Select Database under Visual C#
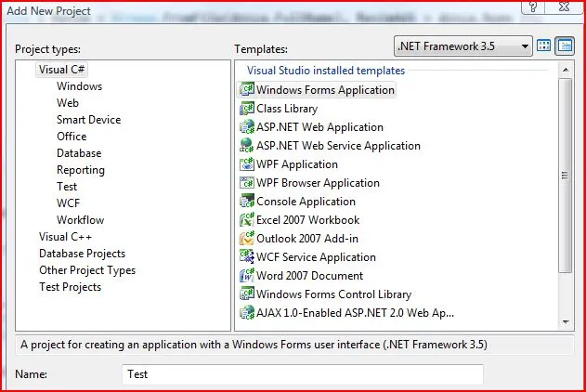This screenshot has height=392, width=586. (79, 153)
